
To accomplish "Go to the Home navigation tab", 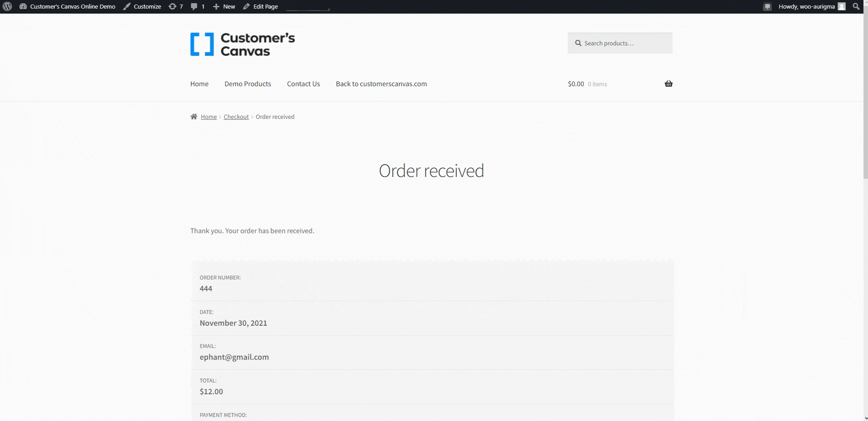I will [x=200, y=83].
